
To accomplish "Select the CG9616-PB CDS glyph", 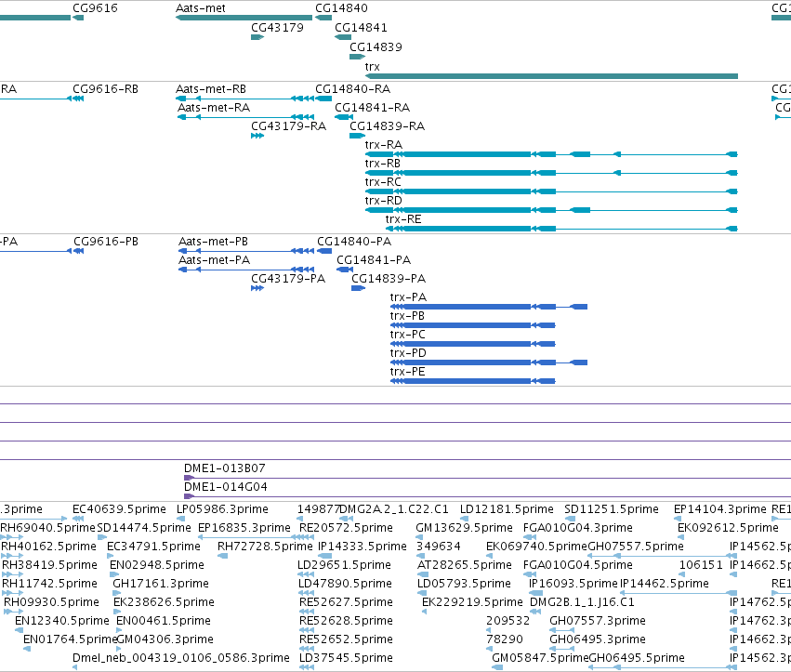I will click(78, 251).
